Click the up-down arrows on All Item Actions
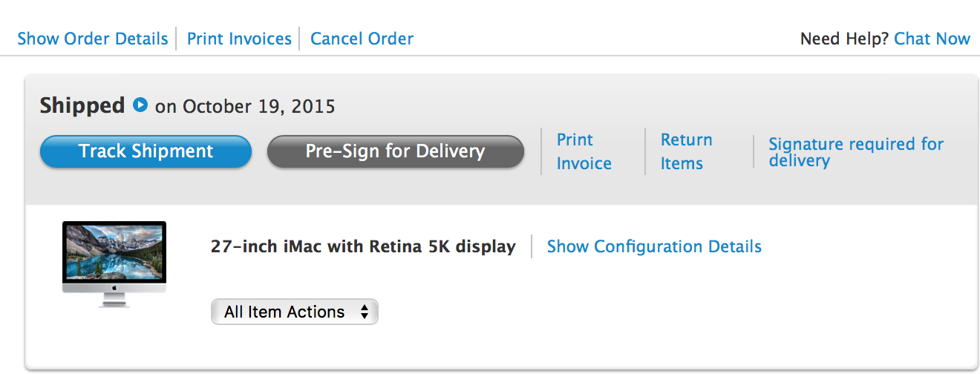980x374 pixels. [x=365, y=312]
